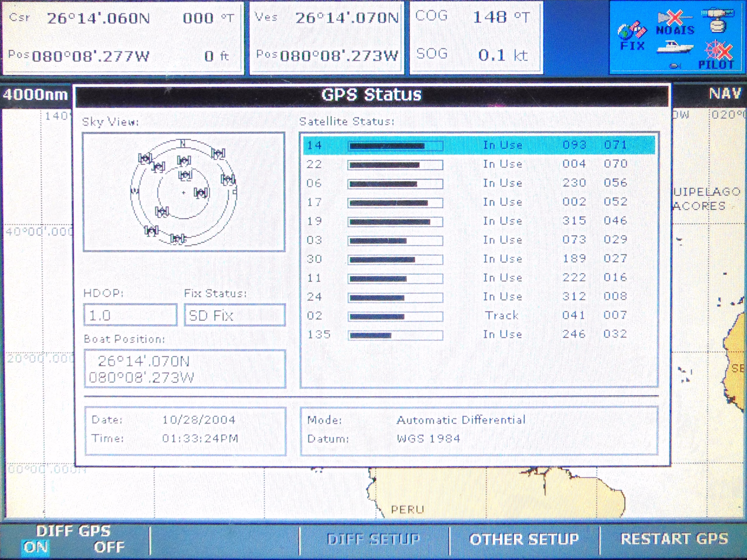Select satellite 02 Track row
The height and width of the screenshot is (560, 747).
click(x=479, y=316)
